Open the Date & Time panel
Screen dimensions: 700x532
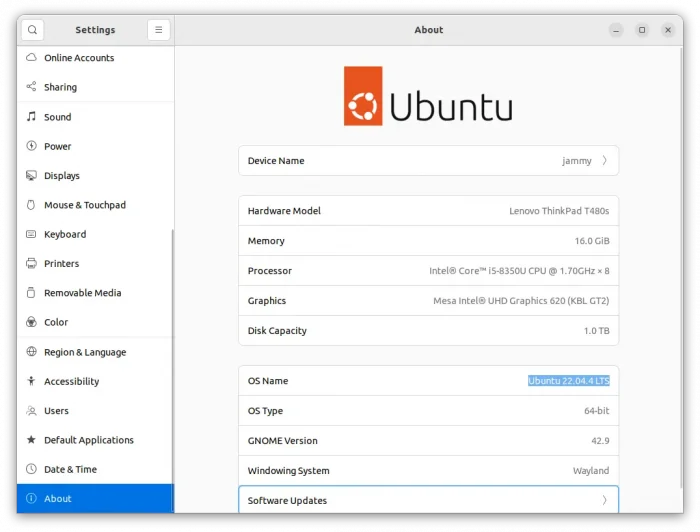[x=70, y=469]
